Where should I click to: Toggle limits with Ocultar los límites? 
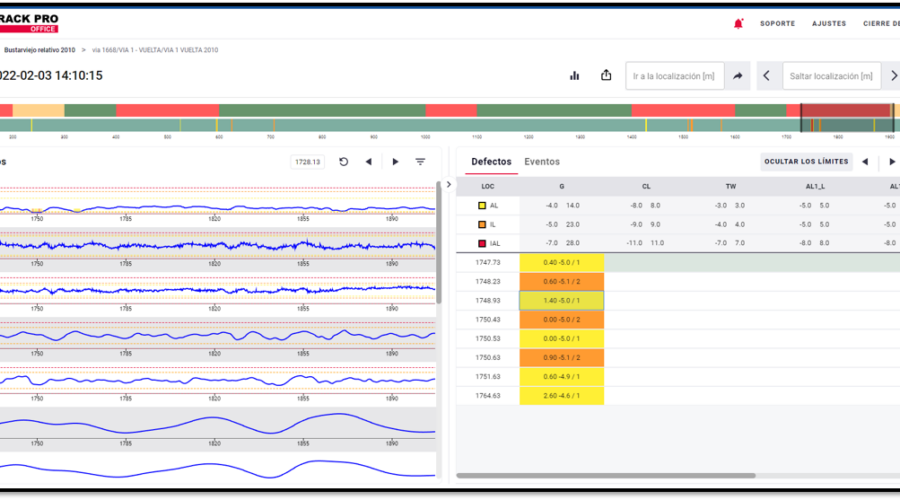point(806,162)
